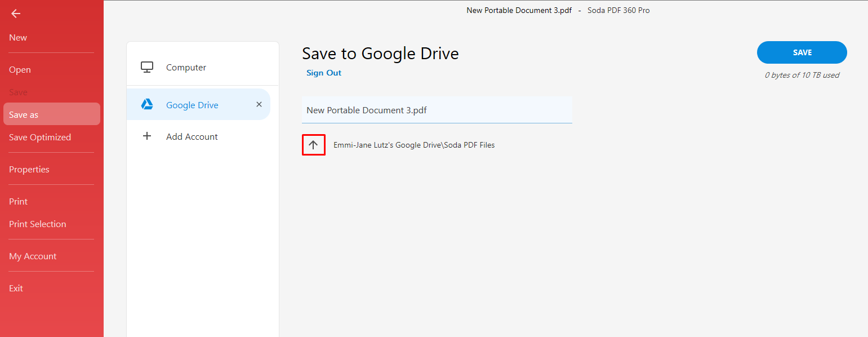The width and height of the screenshot is (868, 337).
Task: Remove the Google Drive account with X
Action: pyautogui.click(x=259, y=104)
